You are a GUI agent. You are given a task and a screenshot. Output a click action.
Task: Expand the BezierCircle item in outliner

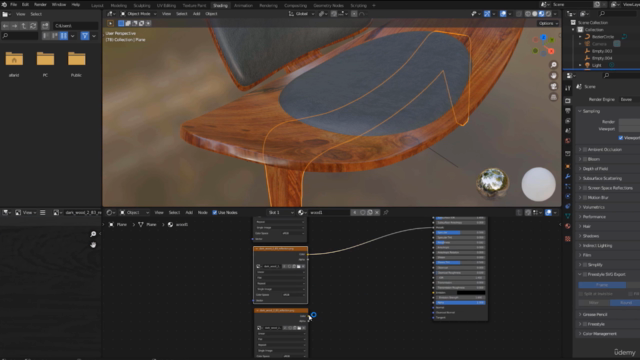click(580, 37)
